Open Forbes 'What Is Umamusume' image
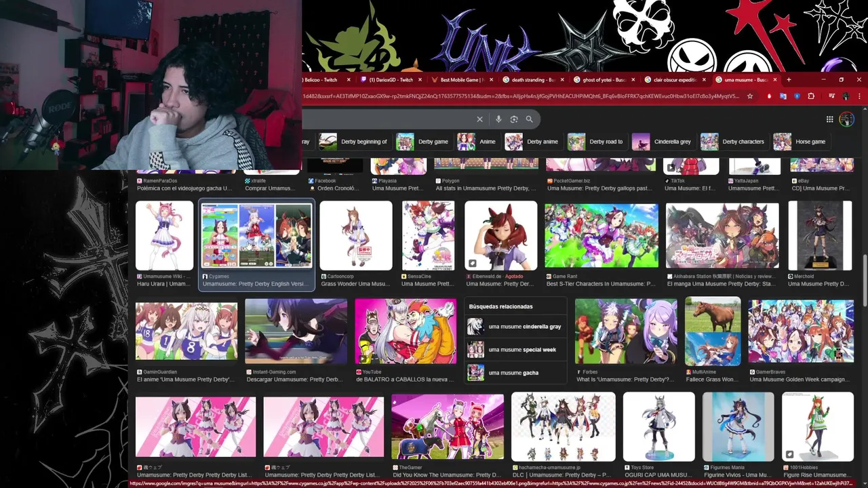This screenshot has width=868, height=488. tap(626, 331)
